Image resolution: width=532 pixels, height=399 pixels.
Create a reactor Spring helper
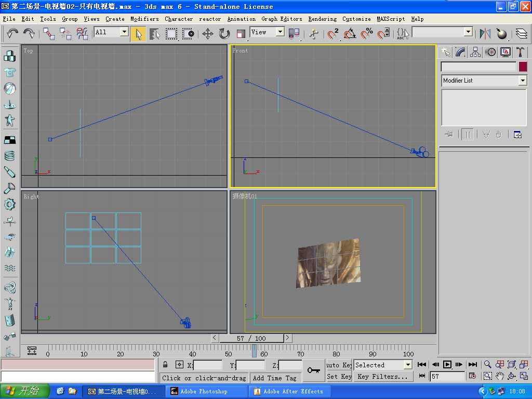point(9,156)
